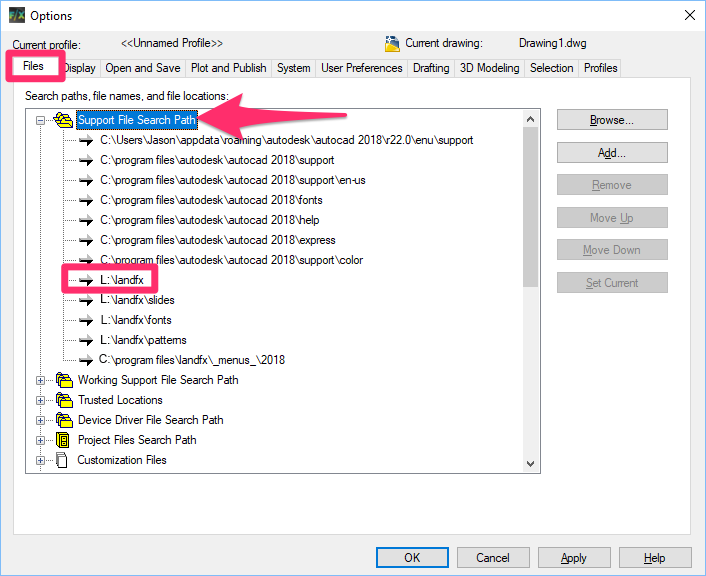The image size is (706, 576).
Task: Click the Customization Files document icon
Action: coord(62,460)
